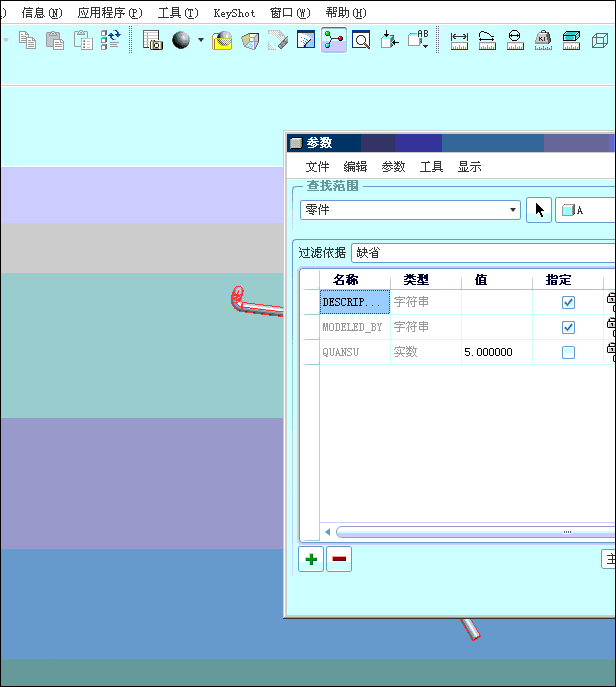The width and height of the screenshot is (616, 687).
Task: Open the 应用程序(P) menu
Action: (110, 13)
